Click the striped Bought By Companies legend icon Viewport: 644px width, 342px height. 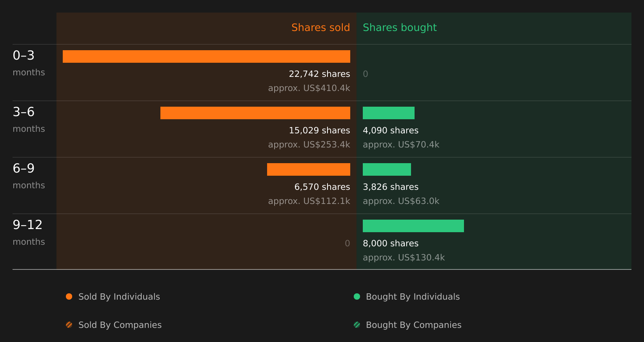tap(357, 325)
